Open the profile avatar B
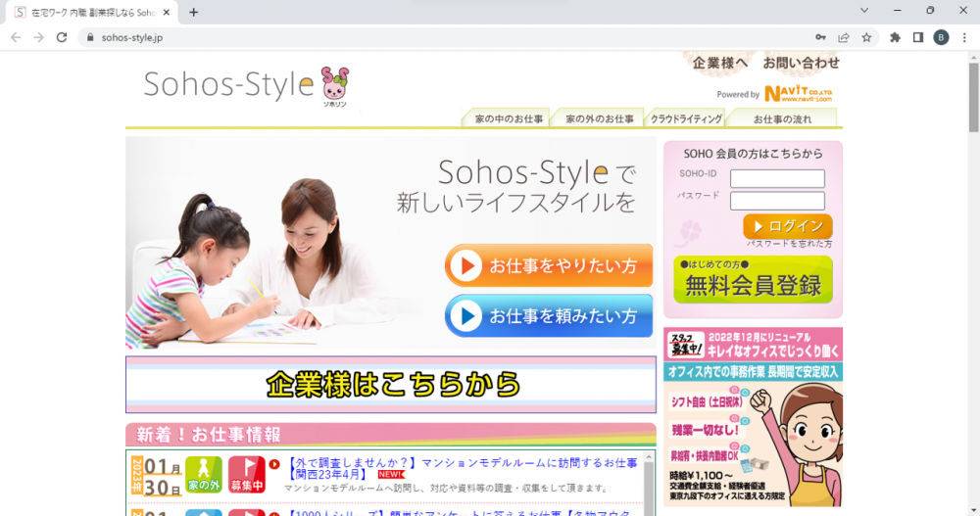The width and height of the screenshot is (980, 516). point(941,37)
